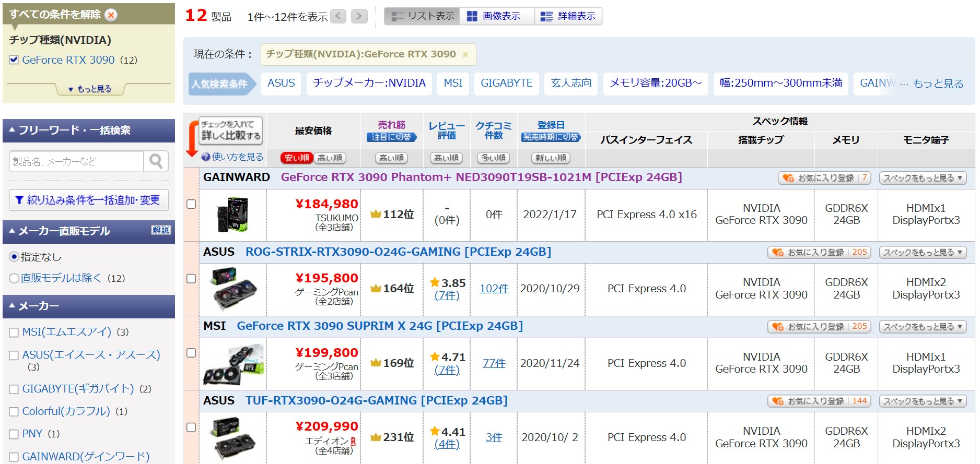Apply popular condition MSI

453,84
